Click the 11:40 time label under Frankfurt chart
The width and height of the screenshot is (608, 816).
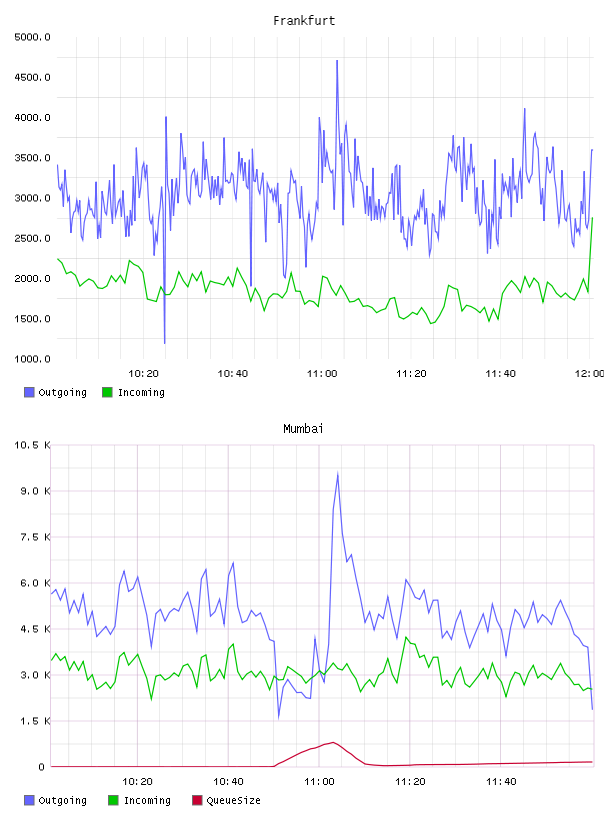[500, 374]
